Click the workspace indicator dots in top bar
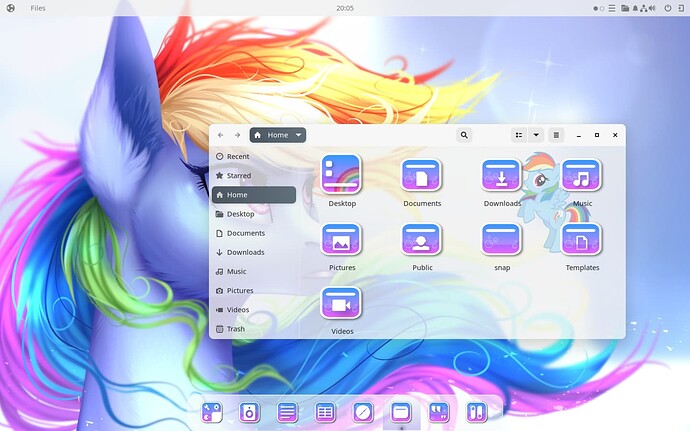The height and width of the screenshot is (431, 690). click(598, 8)
